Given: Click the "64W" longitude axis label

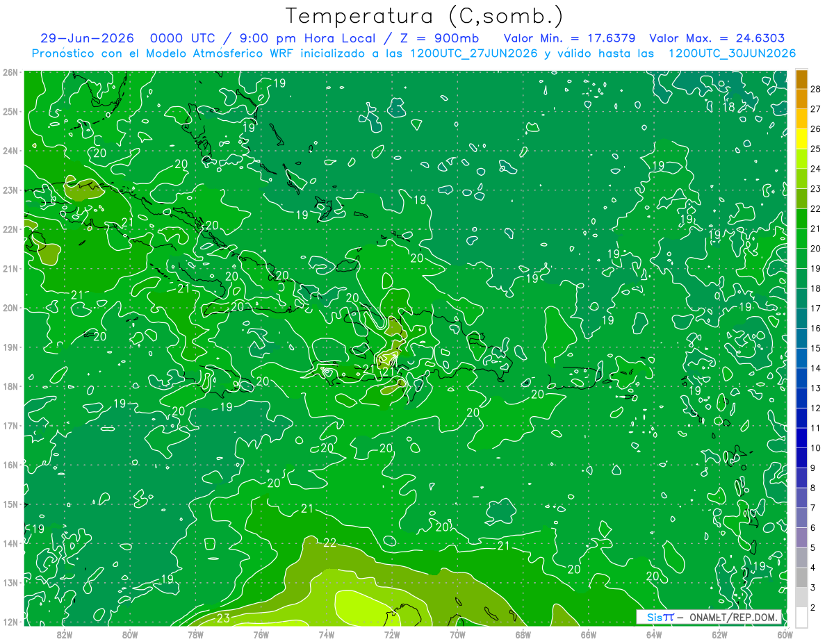Looking at the screenshot, I should (x=654, y=634).
